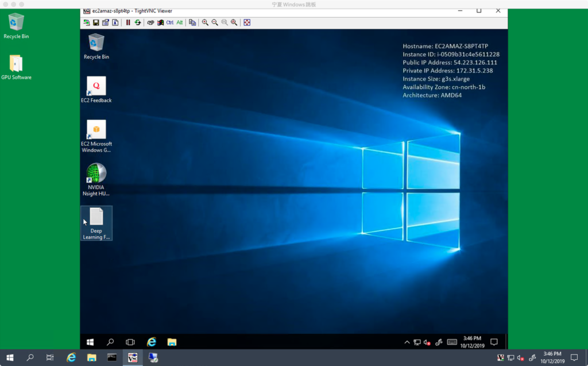Select the Deep Learning file on remote desktop

click(x=96, y=222)
